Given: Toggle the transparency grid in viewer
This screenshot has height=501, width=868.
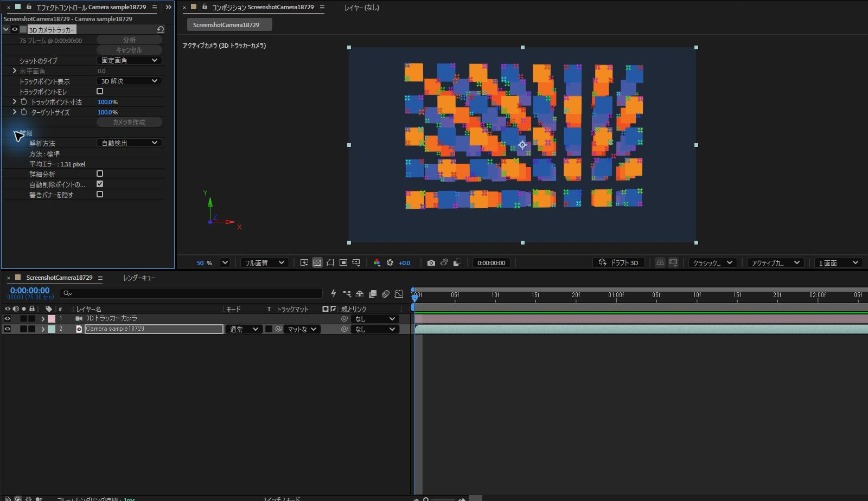Looking at the screenshot, I should (x=317, y=262).
